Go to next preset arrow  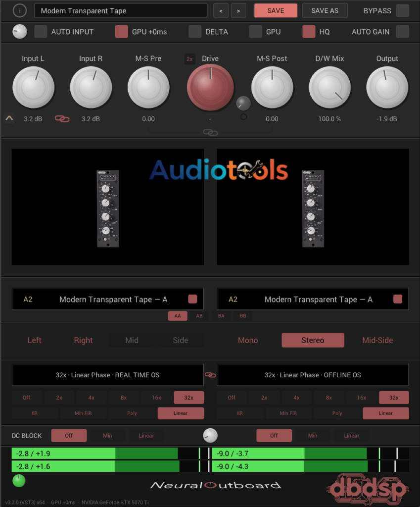(238, 11)
